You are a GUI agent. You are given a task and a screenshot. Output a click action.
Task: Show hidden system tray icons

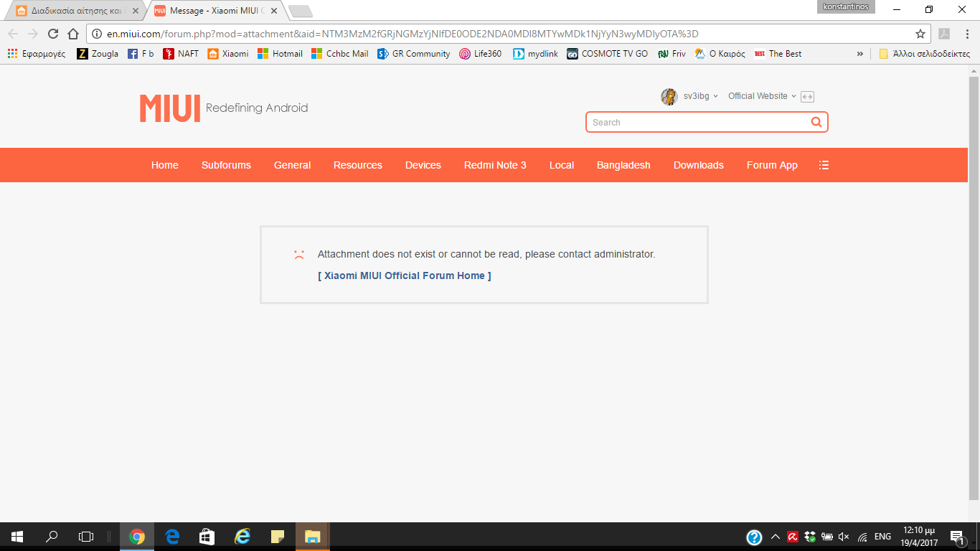[776, 537]
